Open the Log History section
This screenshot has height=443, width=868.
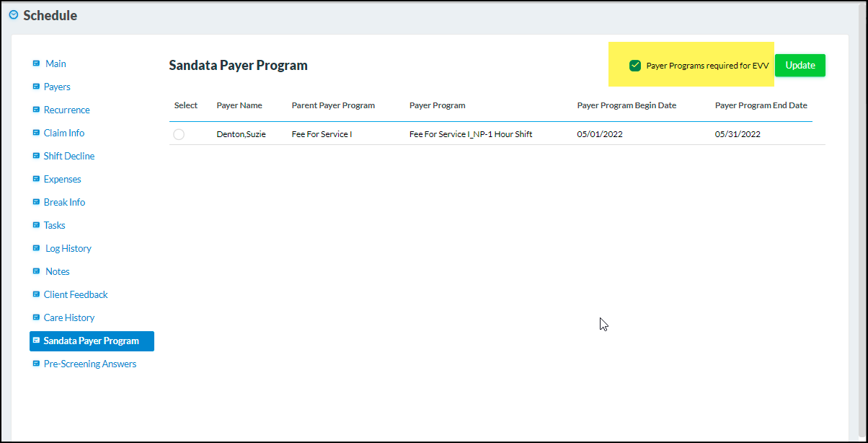(x=67, y=248)
